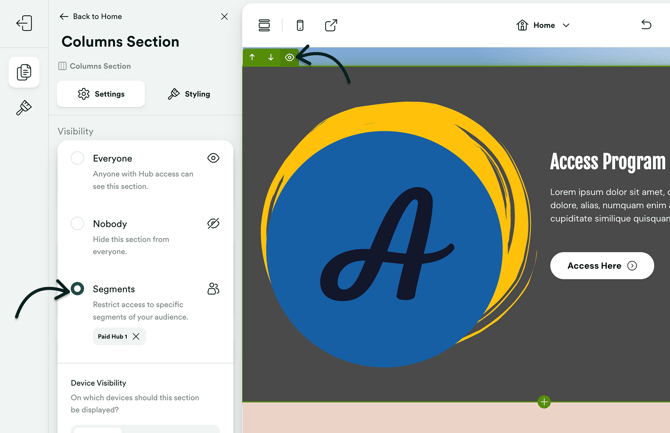Move section down with the down arrow
The width and height of the screenshot is (670, 433).
click(x=271, y=57)
